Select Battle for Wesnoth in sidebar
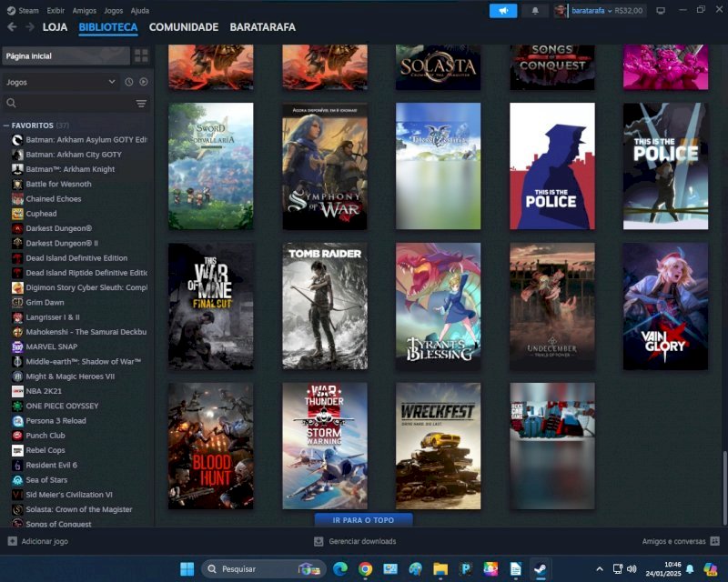Screen dimensions: 728x582 pyautogui.click(x=58, y=184)
